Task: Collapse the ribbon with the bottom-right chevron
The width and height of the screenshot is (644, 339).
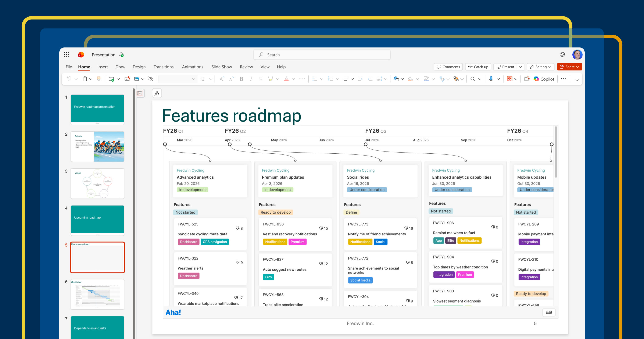Action: point(577,80)
